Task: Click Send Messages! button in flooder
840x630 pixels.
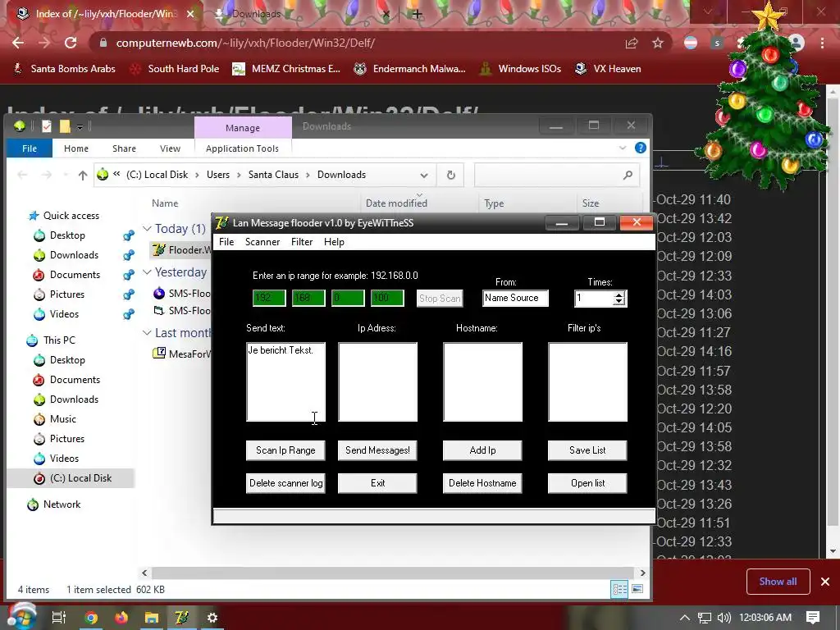Action: click(377, 450)
